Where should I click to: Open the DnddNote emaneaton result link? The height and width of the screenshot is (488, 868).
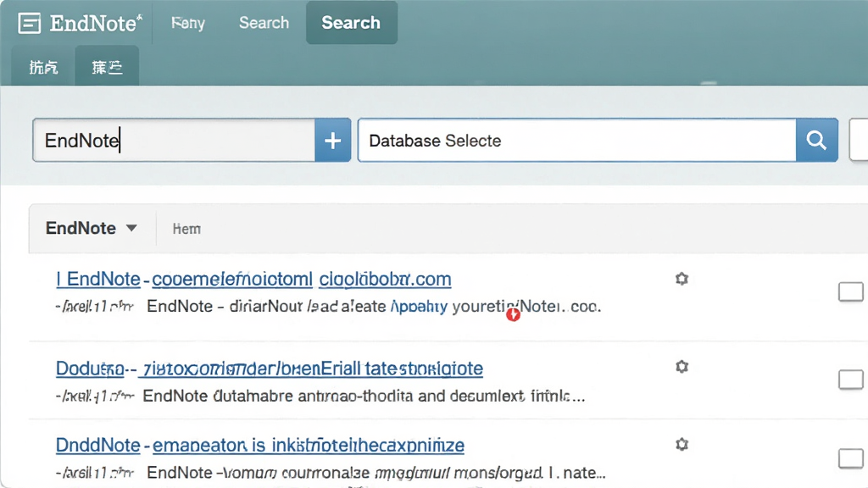(x=260, y=446)
